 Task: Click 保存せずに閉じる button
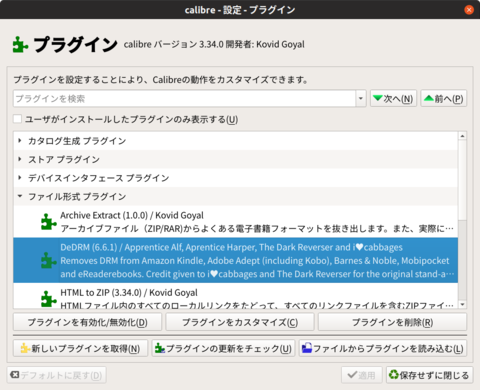coord(429,375)
